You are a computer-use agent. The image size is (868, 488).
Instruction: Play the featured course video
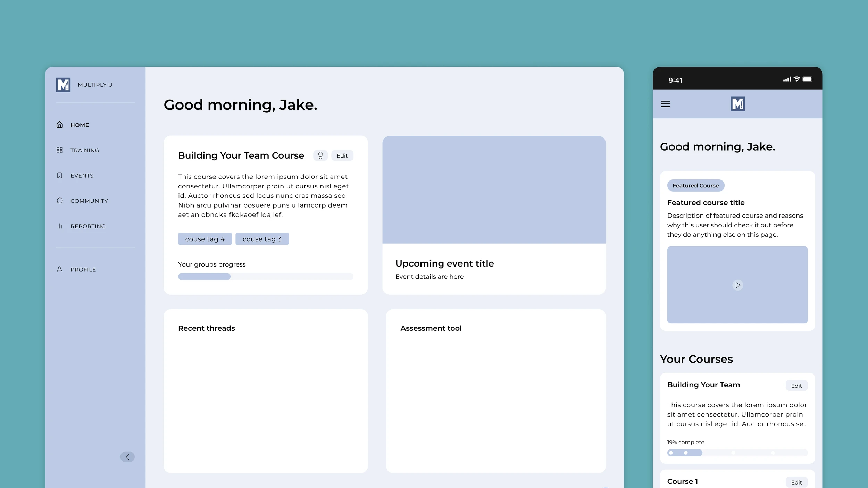[x=737, y=285]
